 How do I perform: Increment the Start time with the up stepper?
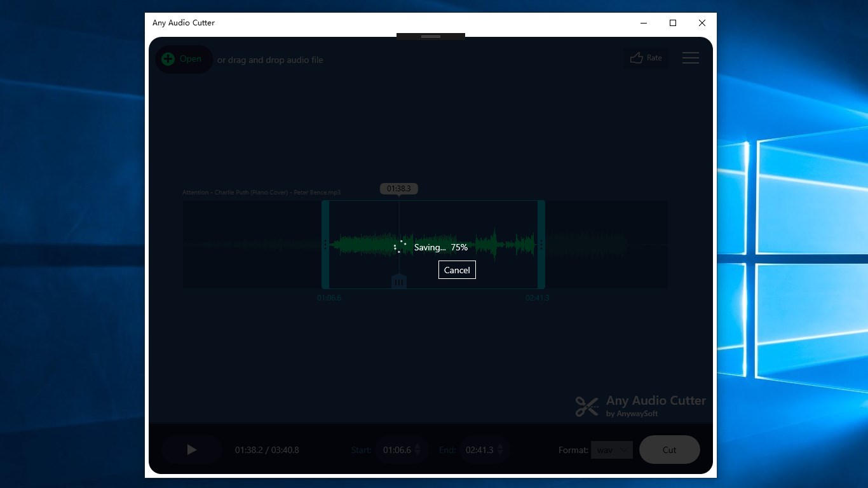tap(419, 447)
